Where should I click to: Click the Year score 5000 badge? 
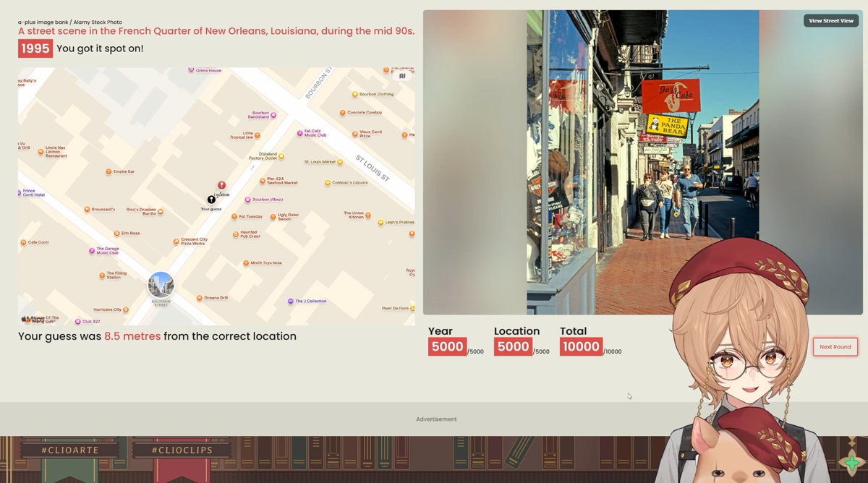[x=447, y=347]
